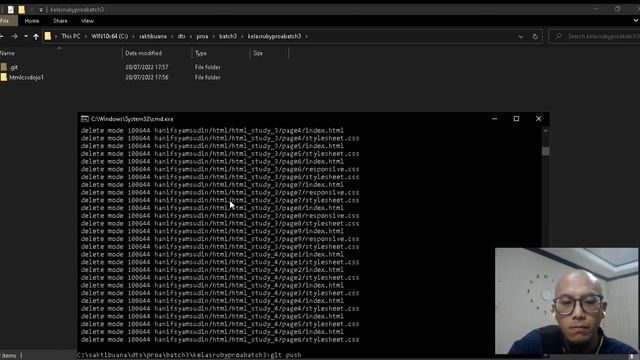Minimize the cmd.exe window
Screen dimensions: 640x360
pyautogui.click(x=494, y=119)
